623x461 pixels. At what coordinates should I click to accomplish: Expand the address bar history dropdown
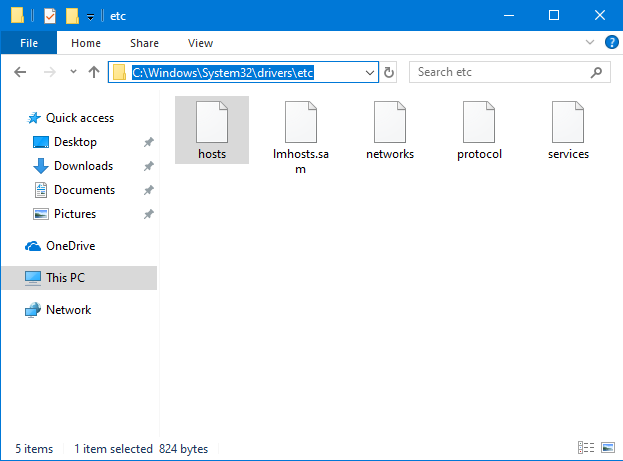pos(369,72)
